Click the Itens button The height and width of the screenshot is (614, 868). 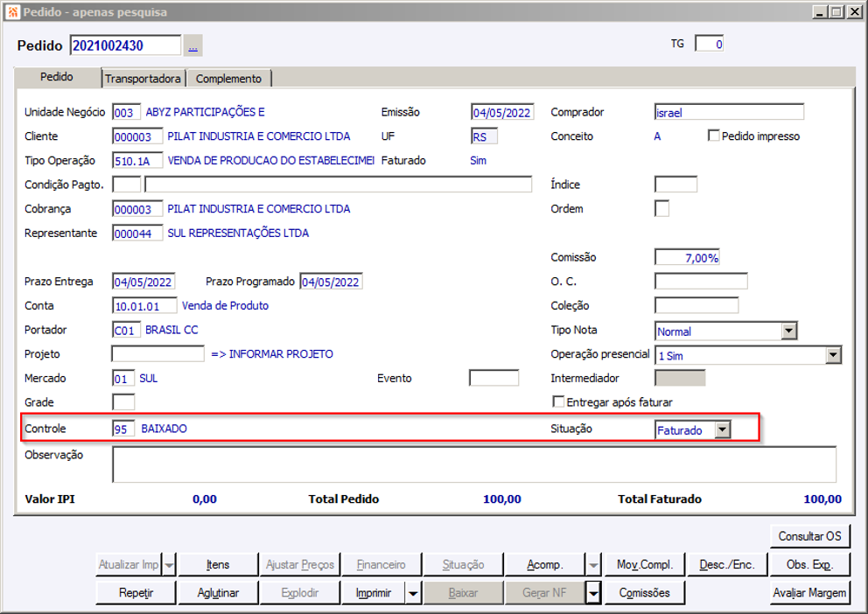[x=218, y=565]
